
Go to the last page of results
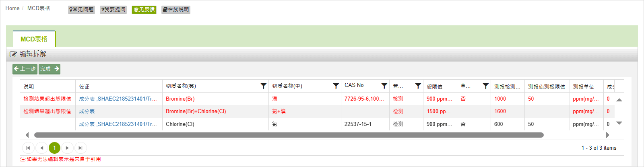tap(80, 148)
